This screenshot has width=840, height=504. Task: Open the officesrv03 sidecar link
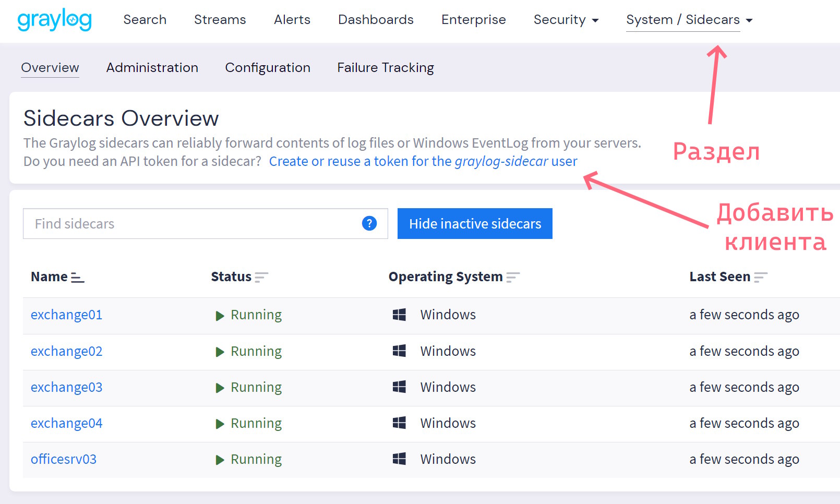[x=64, y=459]
